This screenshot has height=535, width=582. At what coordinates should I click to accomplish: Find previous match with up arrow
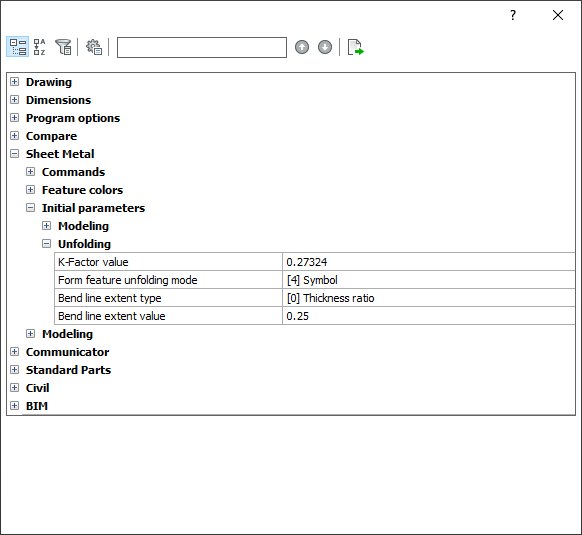point(302,47)
